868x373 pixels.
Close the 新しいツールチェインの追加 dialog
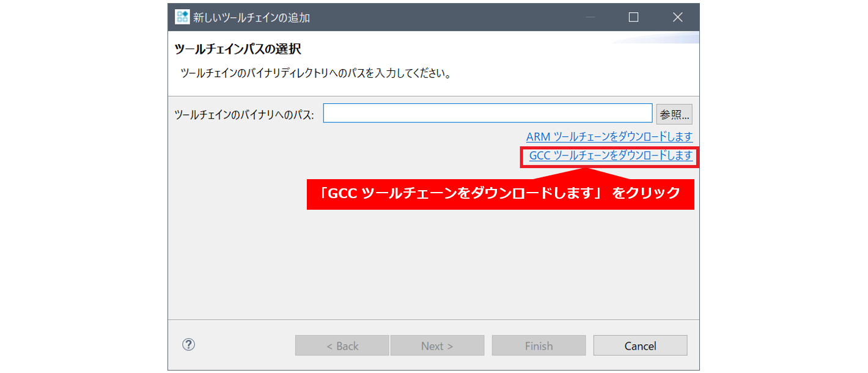click(677, 17)
